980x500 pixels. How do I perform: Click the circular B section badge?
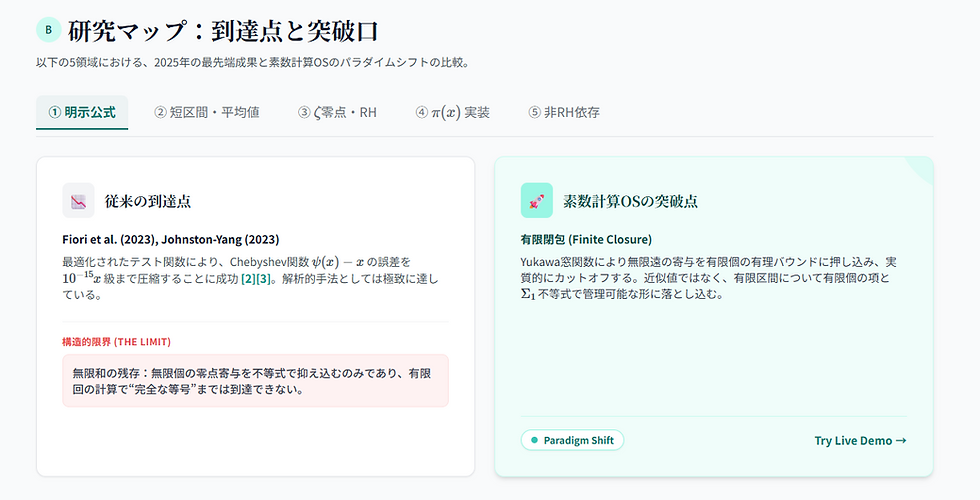[x=48, y=29]
